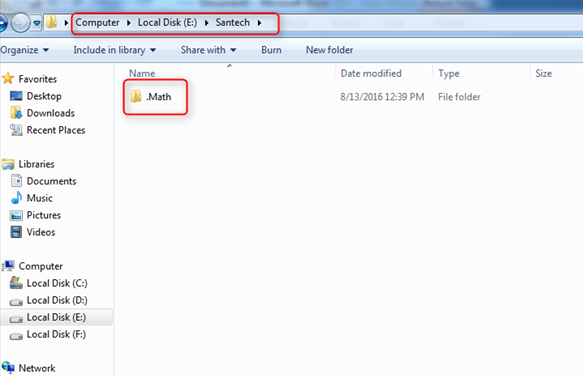
Task: Click the Local Disk (F:) drive icon
Action: pyautogui.click(x=16, y=336)
